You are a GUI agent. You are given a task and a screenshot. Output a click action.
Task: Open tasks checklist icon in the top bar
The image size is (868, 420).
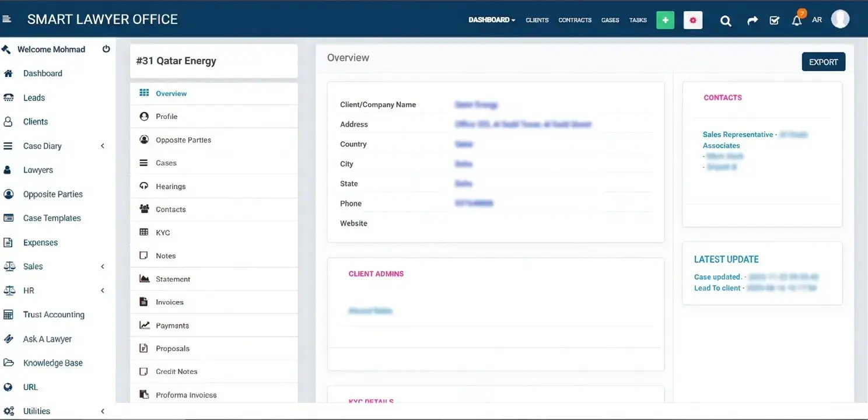point(774,20)
